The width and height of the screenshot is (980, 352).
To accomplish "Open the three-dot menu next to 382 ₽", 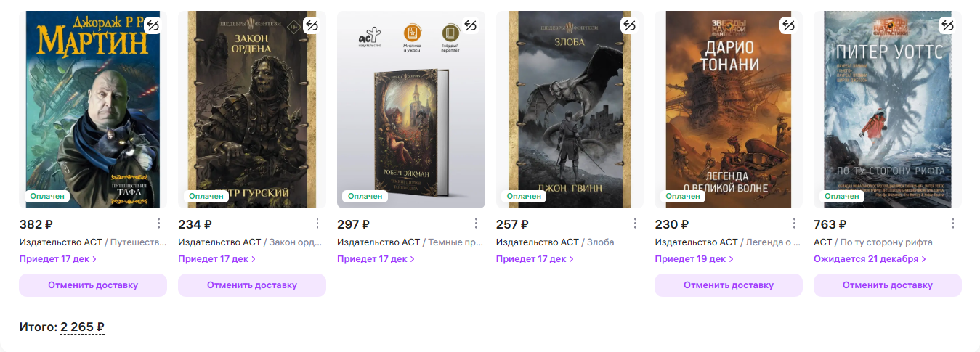I will (158, 224).
